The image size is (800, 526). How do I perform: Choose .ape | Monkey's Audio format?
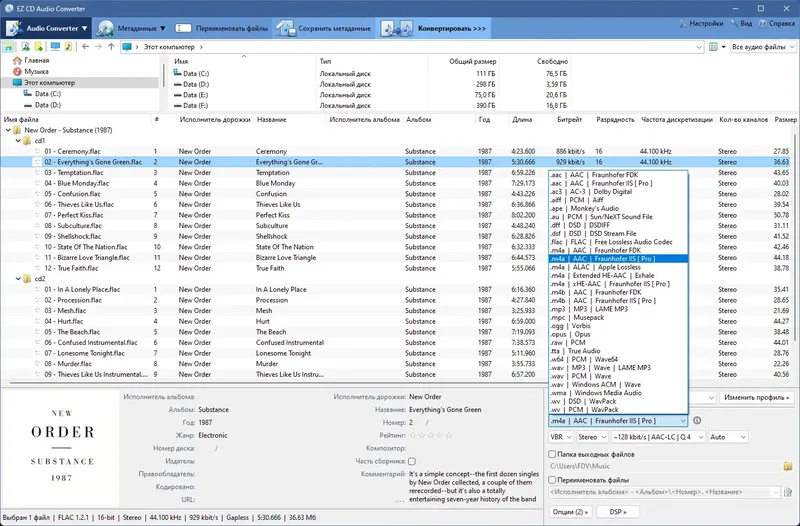click(618, 208)
